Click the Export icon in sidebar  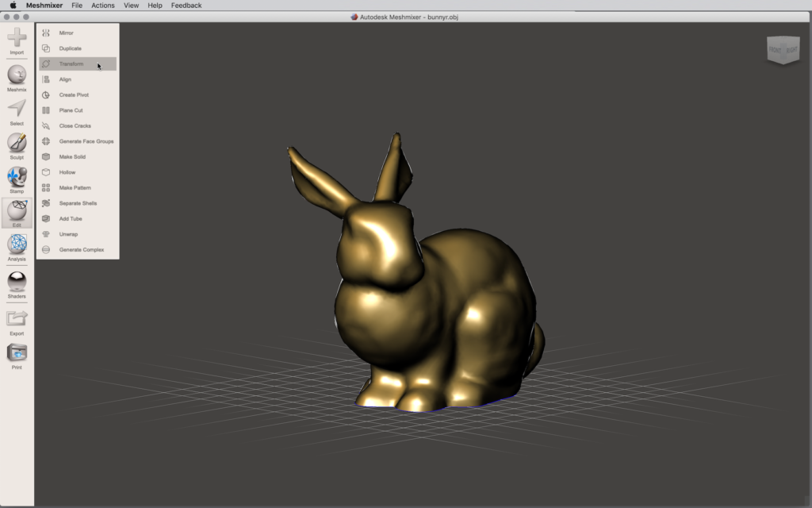click(17, 319)
